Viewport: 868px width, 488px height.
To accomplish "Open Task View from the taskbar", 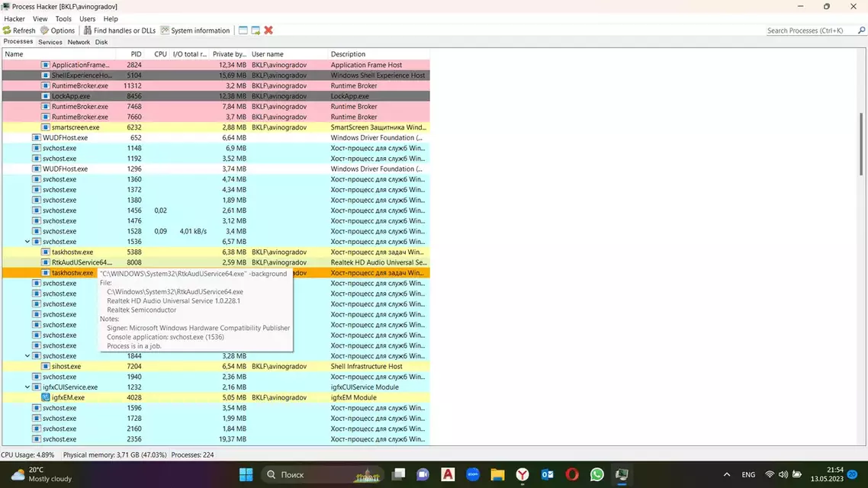I will pos(398,475).
